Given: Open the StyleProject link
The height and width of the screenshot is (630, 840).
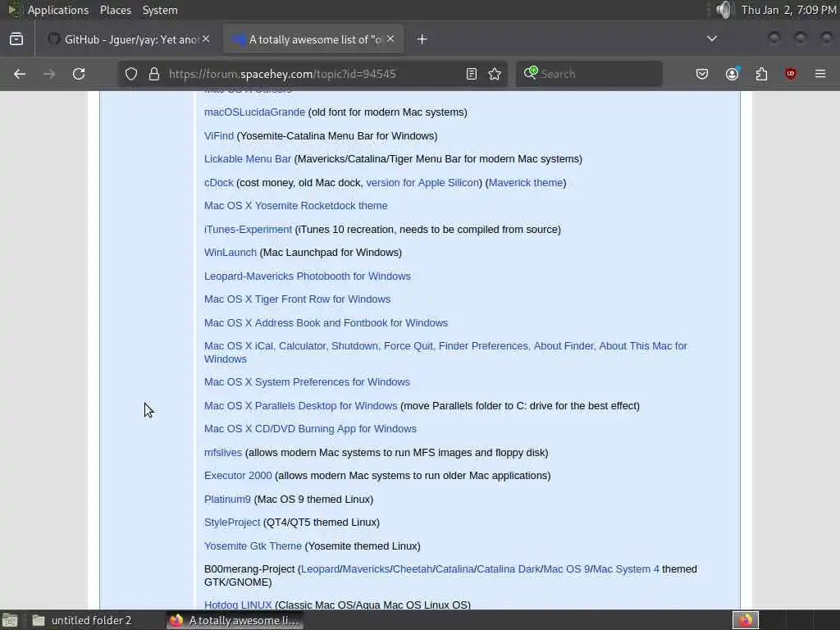Looking at the screenshot, I should click(x=232, y=523).
